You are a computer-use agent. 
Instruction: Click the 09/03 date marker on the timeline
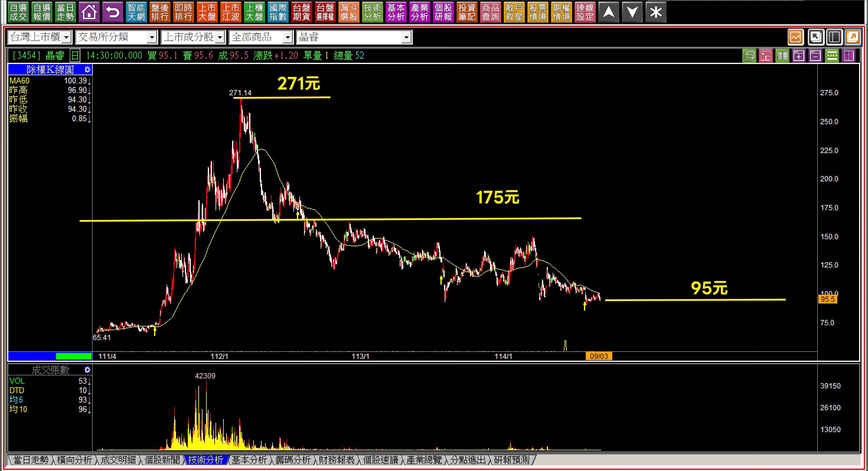pos(599,356)
